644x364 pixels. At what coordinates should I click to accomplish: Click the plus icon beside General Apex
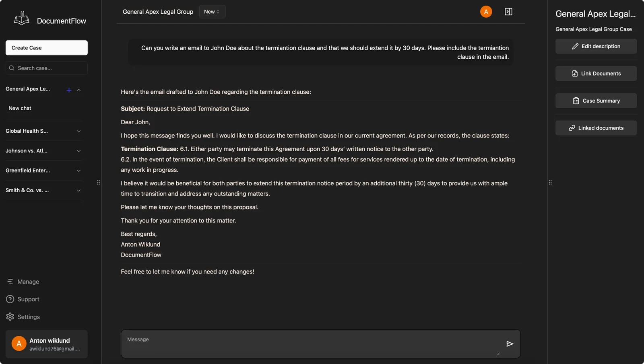pyautogui.click(x=69, y=90)
